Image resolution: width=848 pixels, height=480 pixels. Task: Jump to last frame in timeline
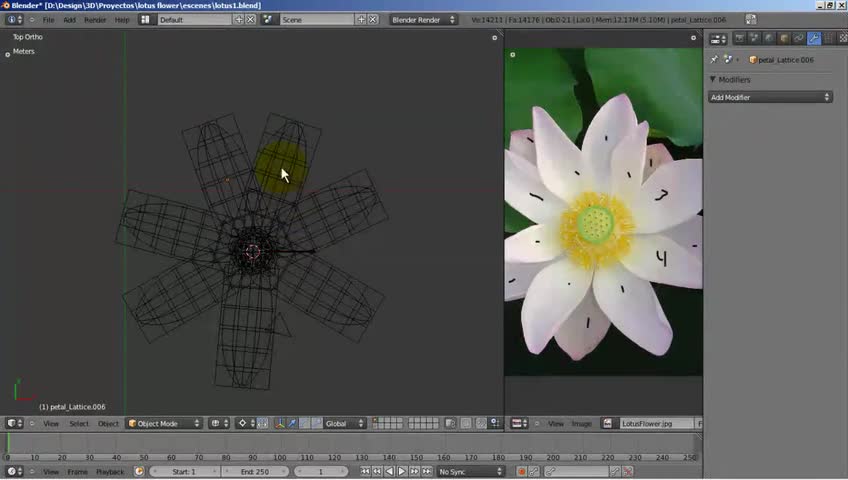tap(427, 471)
